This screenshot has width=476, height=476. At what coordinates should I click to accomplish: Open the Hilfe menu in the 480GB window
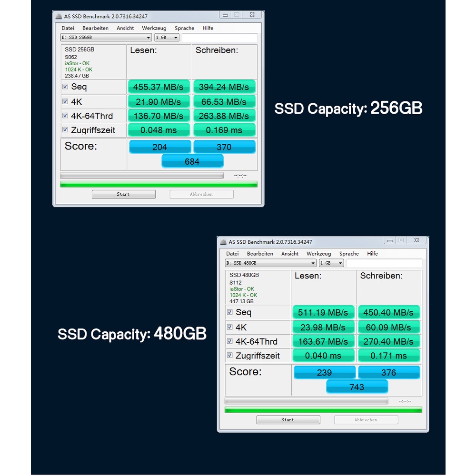pos(373,254)
